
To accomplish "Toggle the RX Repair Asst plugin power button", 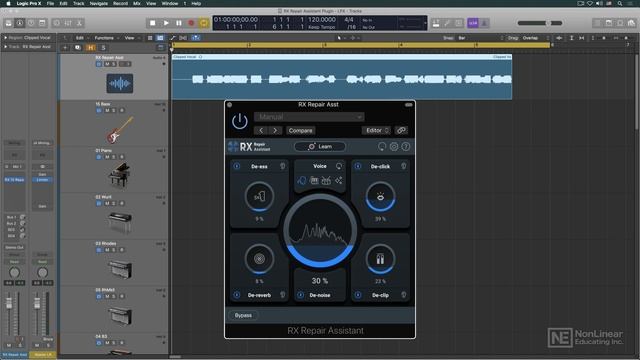I will pos(240,121).
